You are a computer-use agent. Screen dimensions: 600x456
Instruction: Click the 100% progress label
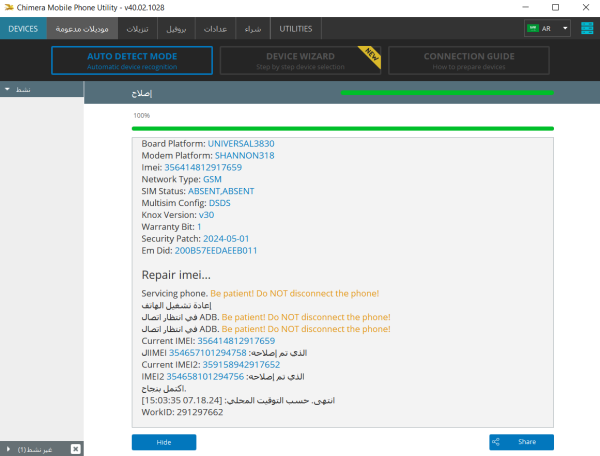tap(142, 116)
